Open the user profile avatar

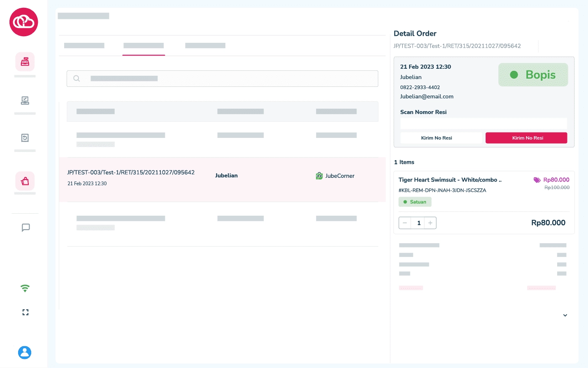coord(25,352)
